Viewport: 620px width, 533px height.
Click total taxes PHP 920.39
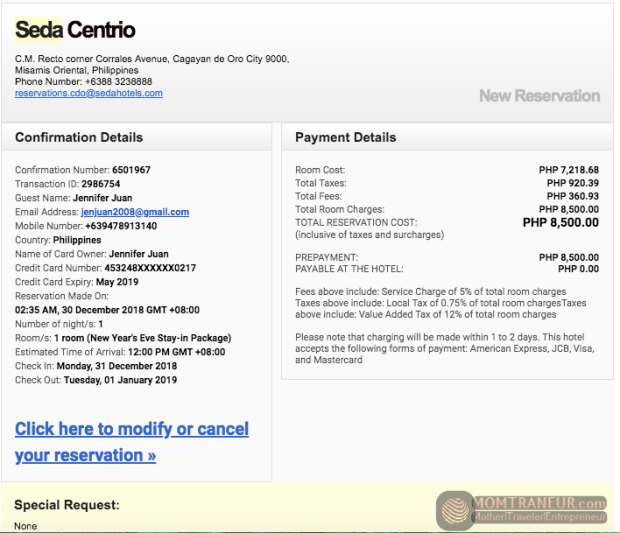click(x=573, y=183)
